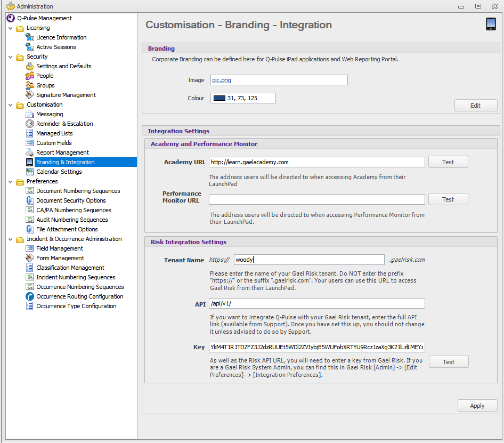The width and height of the screenshot is (504, 443).
Task: Collapse Incident & Occurrence Administration node
Action: (11, 239)
